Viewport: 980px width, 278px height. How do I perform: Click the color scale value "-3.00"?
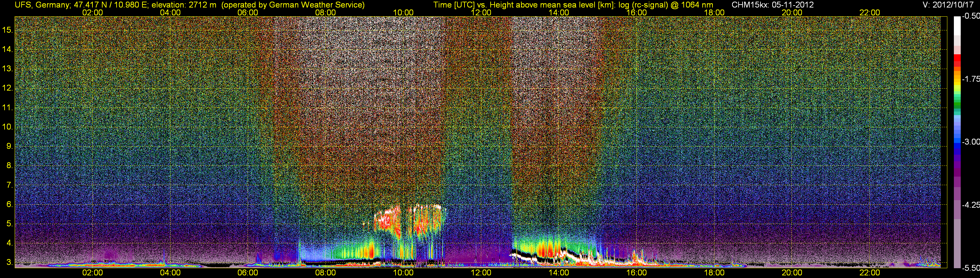971,142
